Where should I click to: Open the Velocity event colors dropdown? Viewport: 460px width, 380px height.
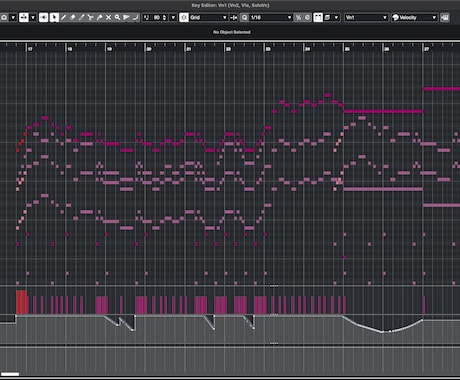tap(414, 17)
